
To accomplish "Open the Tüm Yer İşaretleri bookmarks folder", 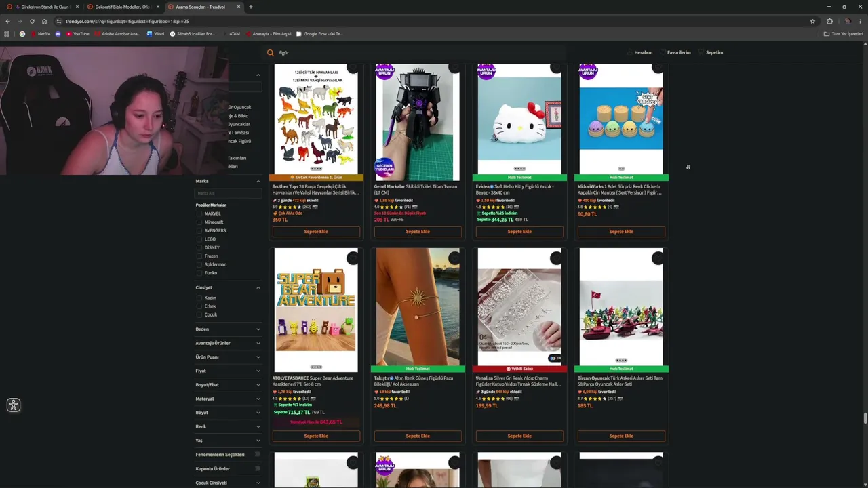I will pos(844,34).
